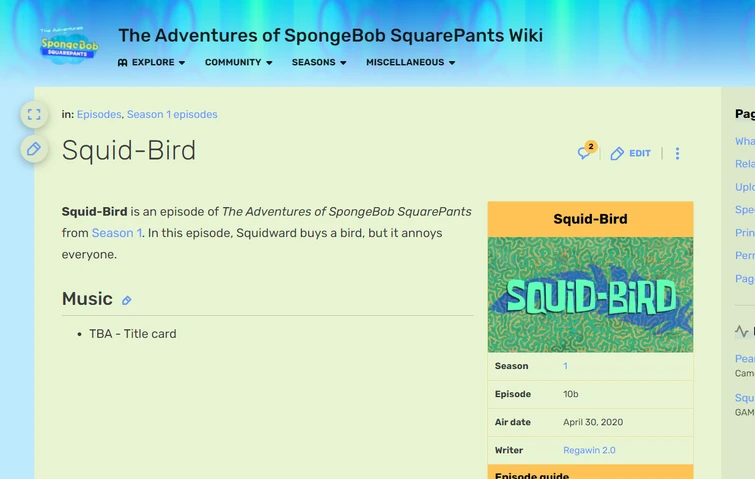
Task: Follow the Season 1 link in article text
Action: click(116, 233)
